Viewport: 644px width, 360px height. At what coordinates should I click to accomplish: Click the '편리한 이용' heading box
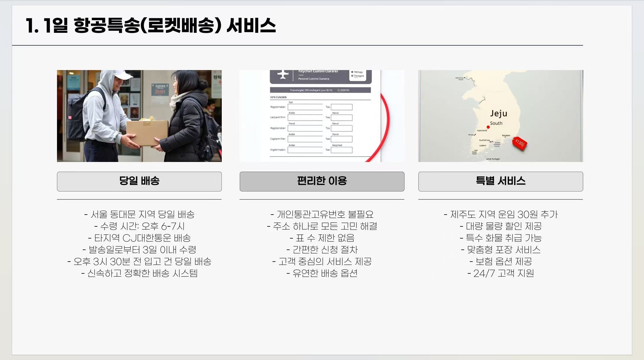pyautogui.click(x=322, y=181)
